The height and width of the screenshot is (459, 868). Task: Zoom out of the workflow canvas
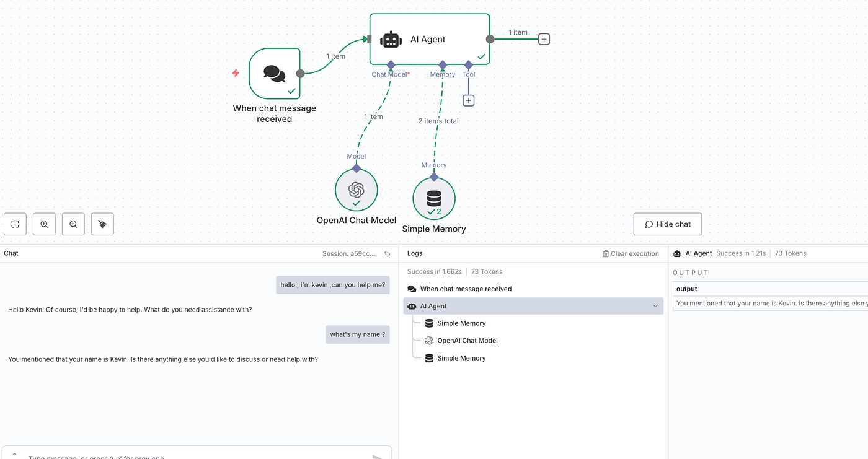coord(73,224)
